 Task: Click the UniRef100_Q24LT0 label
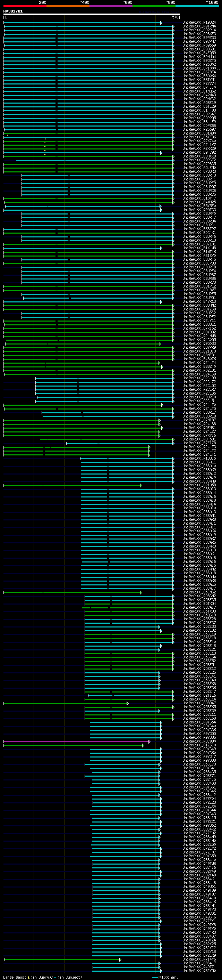199,405
